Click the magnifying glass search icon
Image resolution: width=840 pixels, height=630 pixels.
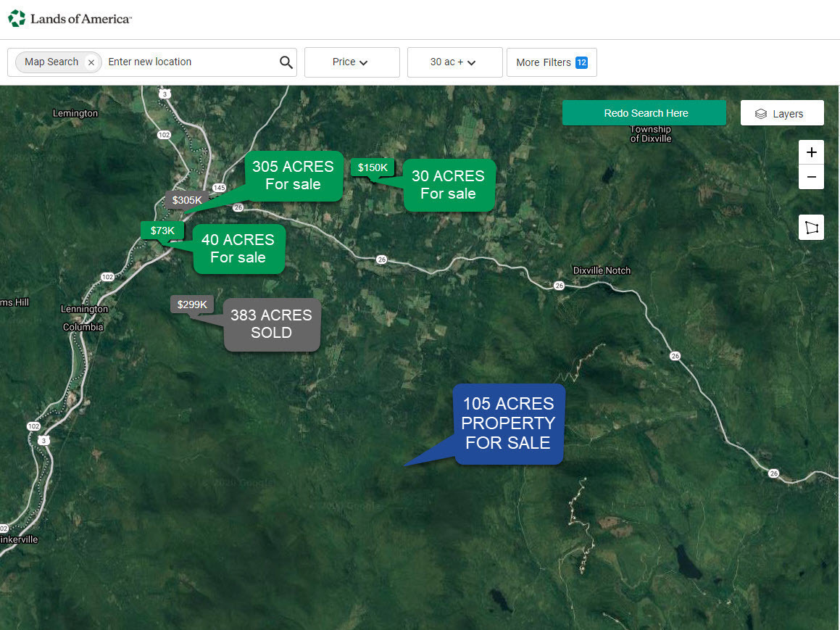point(286,62)
